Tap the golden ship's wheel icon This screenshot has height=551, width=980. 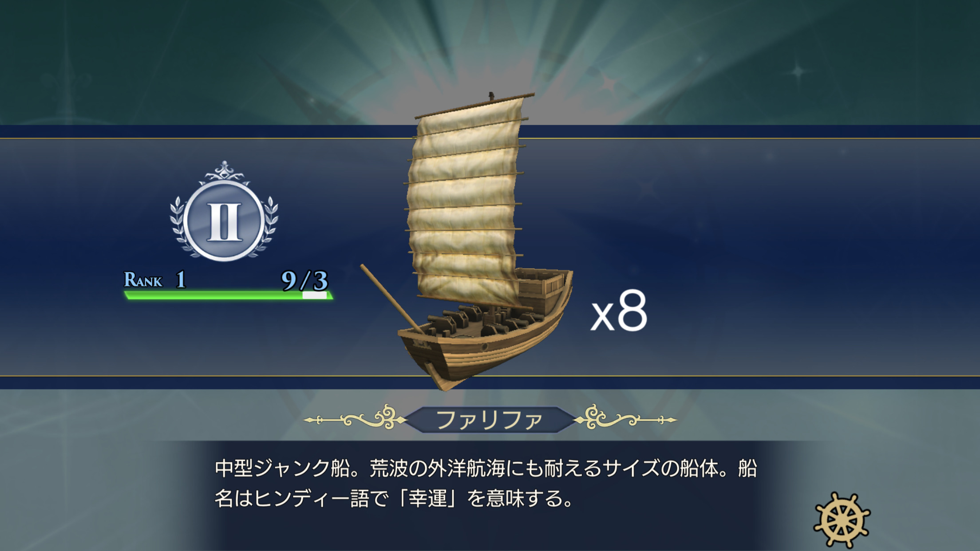pyautogui.click(x=842, y=520)
